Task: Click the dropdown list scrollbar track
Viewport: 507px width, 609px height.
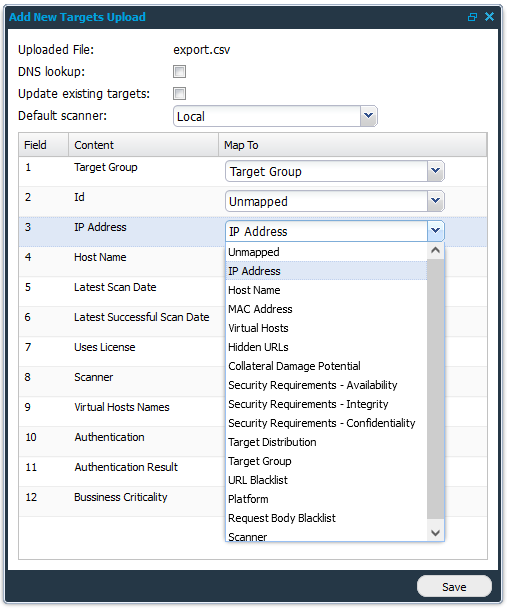Action: pos(436,388)
